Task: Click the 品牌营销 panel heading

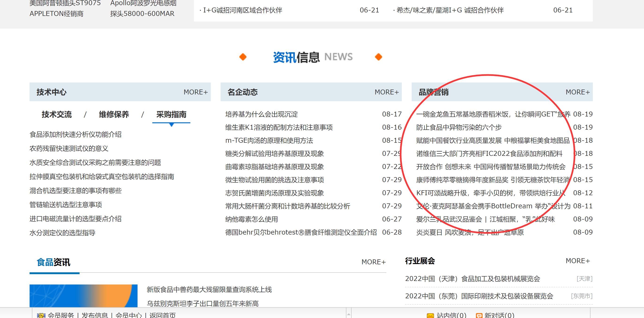Action: click(434, 92)
